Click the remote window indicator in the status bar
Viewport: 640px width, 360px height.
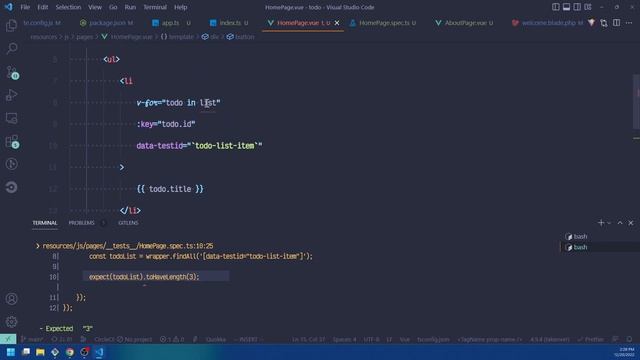(8, 339)
